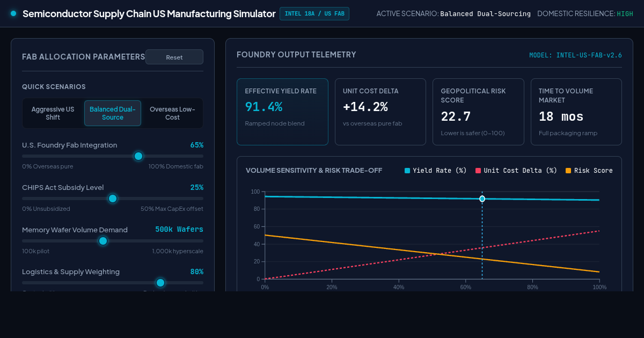
Task: Click the 80% logistics weighting value
Action: (197, 271)
